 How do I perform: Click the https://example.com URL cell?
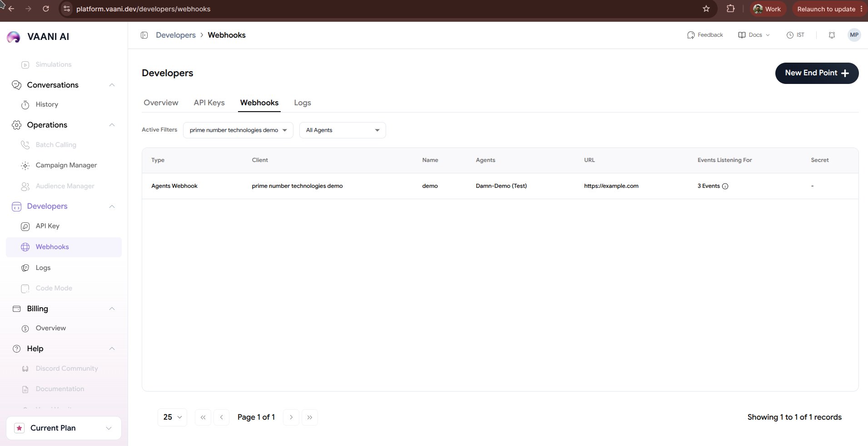[x=611, y=186]
